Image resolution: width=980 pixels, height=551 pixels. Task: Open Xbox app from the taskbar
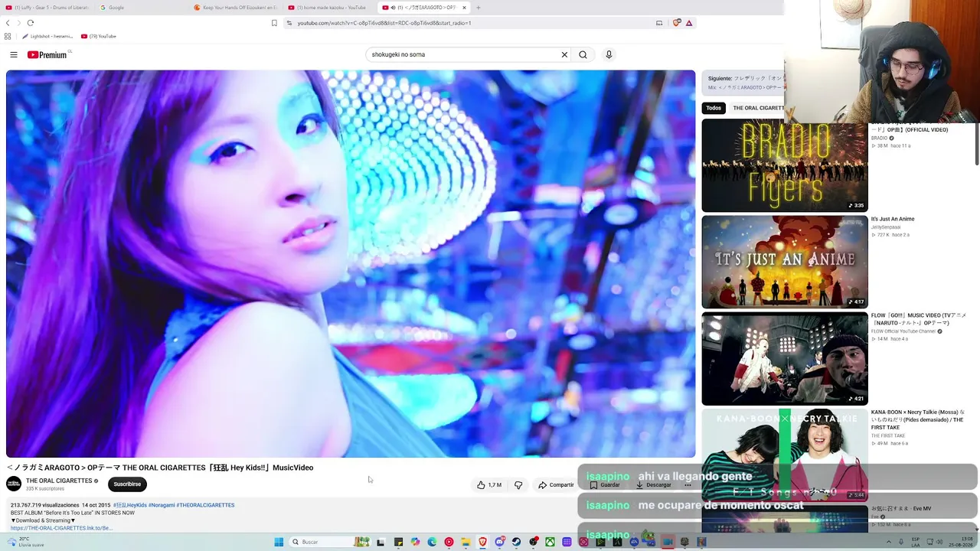point(550,542)
